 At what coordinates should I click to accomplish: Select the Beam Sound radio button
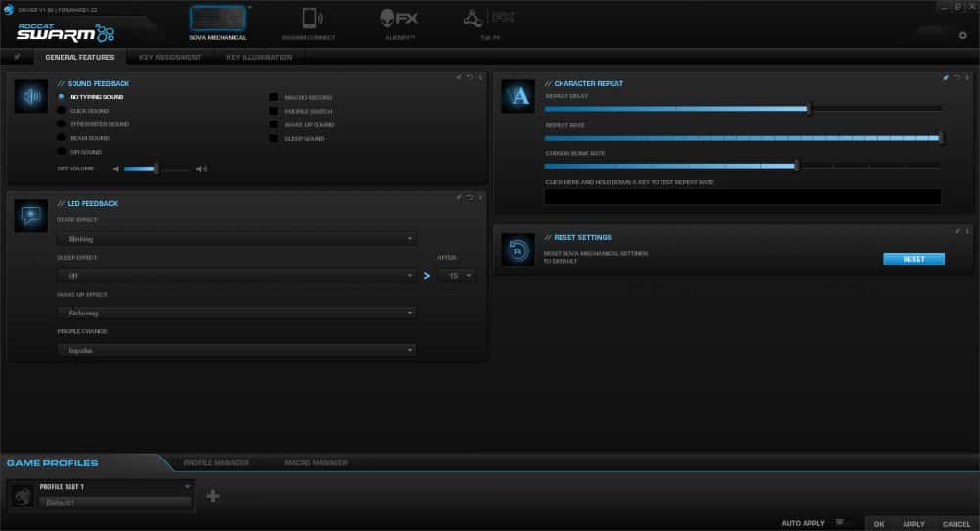point(61,138)
